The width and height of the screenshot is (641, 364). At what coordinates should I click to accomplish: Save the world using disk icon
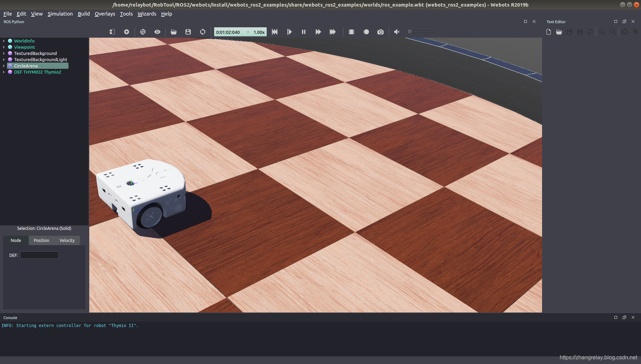click(x=188, y=32)
